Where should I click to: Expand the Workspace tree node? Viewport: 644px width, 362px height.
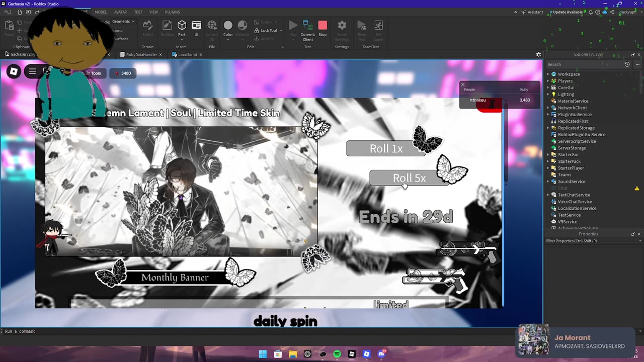click(548, 74)
